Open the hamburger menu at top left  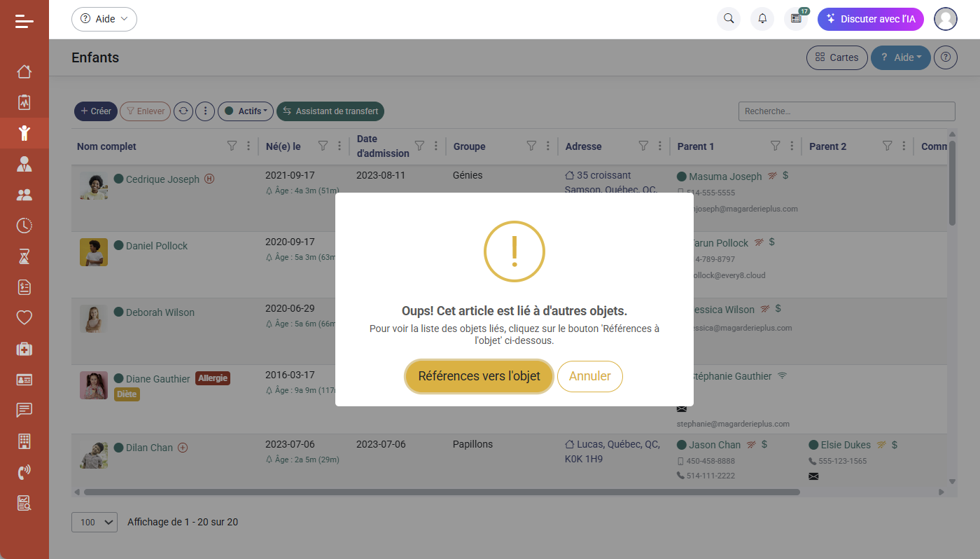(24, 21)
